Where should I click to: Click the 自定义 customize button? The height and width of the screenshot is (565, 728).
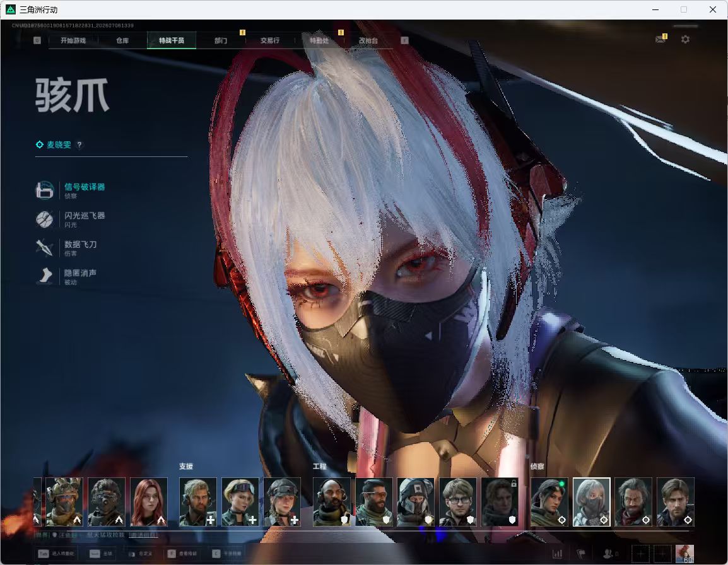(140, 554)
